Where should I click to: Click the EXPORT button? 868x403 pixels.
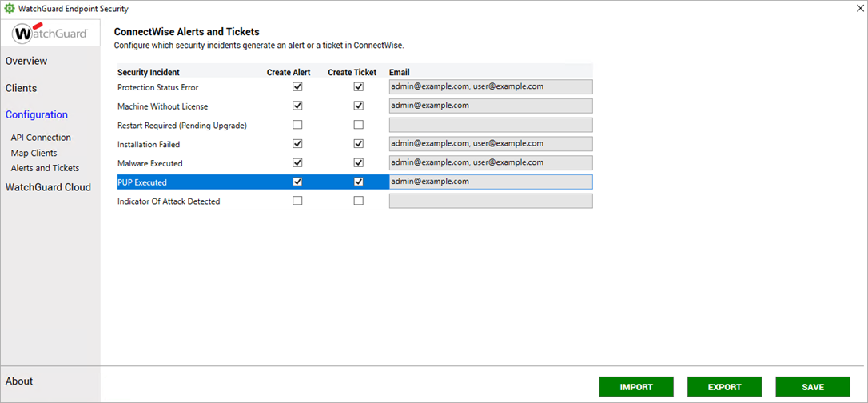(x=725, y=387)
